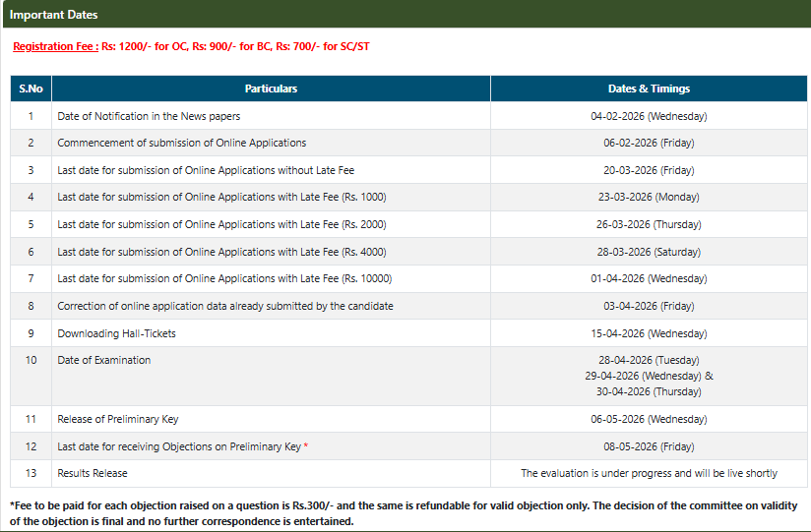
Task: Click the 'Date of Examination' text
Action: click(104, 360)
